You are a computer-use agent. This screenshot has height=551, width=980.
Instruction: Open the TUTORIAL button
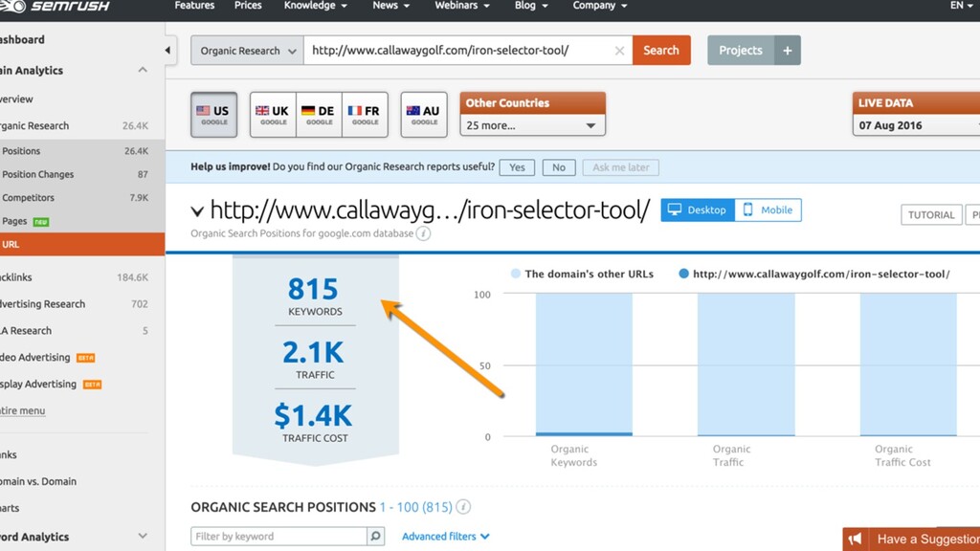[x=931, y=215]
